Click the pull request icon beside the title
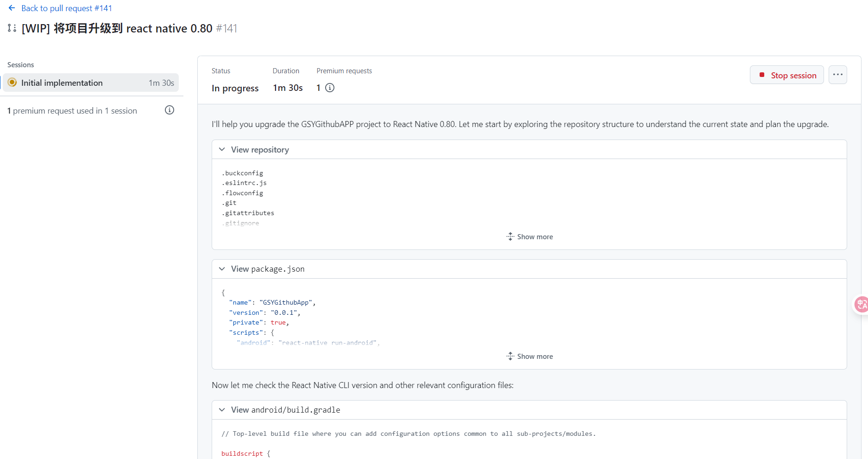This screenshot has height=459, width=868. (x=12, y=28)
